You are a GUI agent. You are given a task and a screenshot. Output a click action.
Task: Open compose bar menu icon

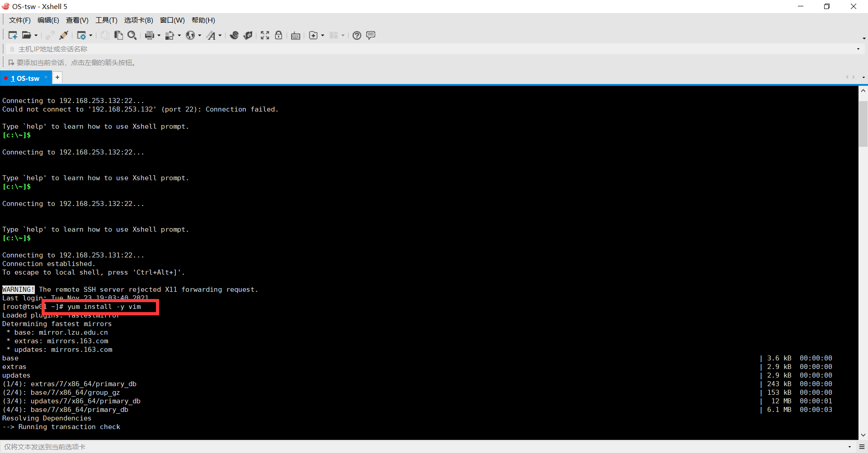[862, 447]
